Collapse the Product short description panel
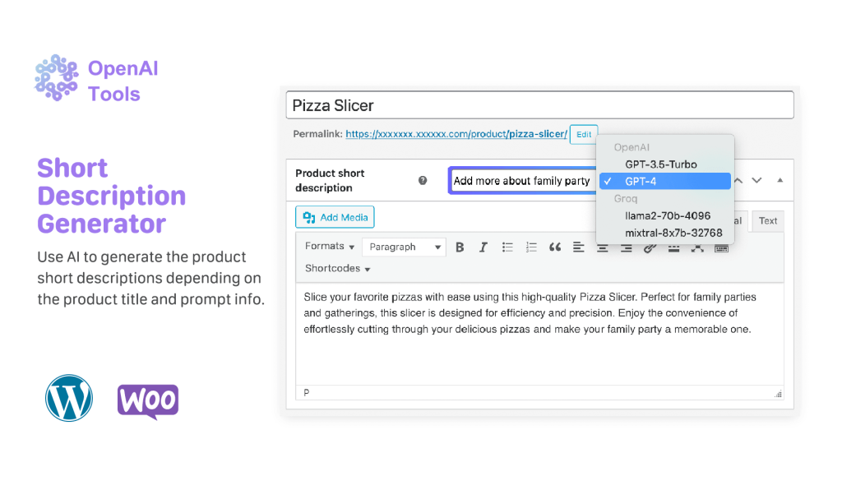842x504 pixels. click(780, 180)
